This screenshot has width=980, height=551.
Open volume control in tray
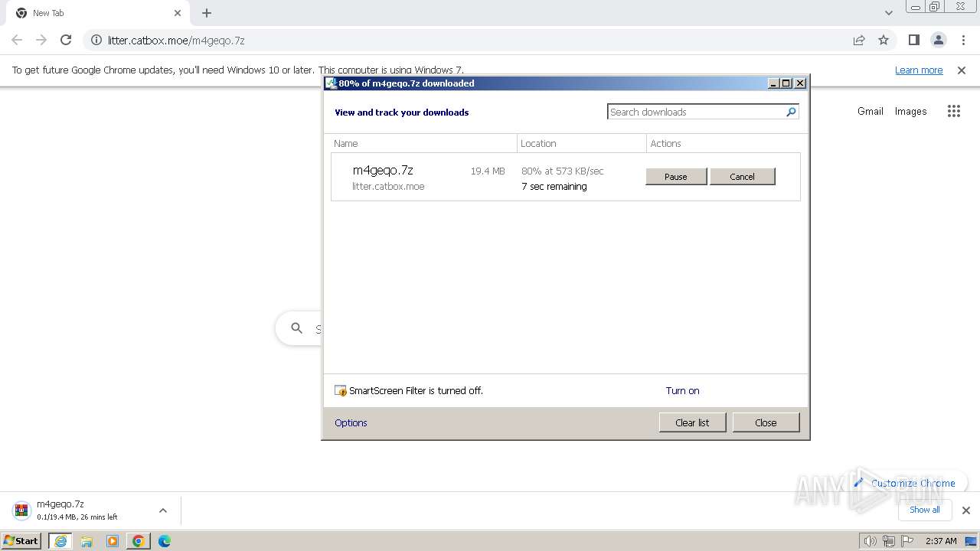pyautogui.click(x=870, y=541)
